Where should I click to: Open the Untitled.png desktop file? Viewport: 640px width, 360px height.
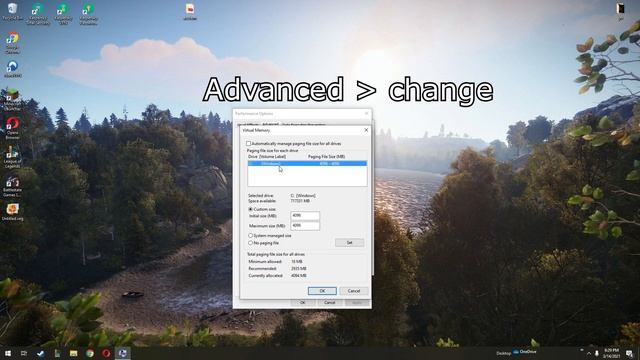(12, 212)
